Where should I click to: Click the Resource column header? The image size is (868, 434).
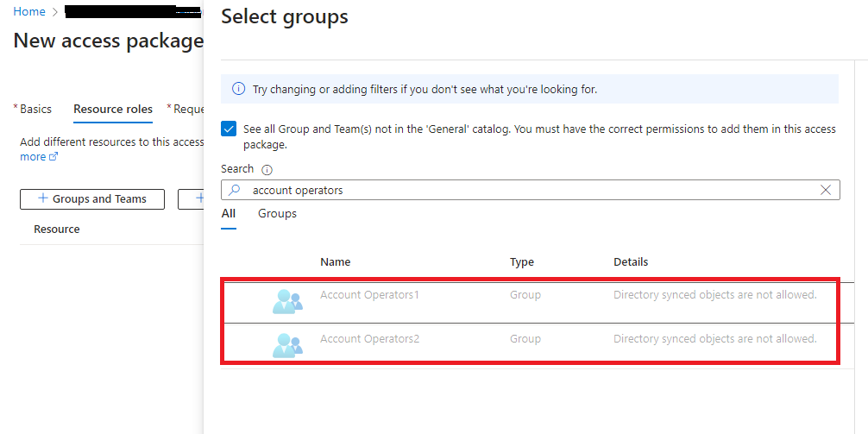57,230
